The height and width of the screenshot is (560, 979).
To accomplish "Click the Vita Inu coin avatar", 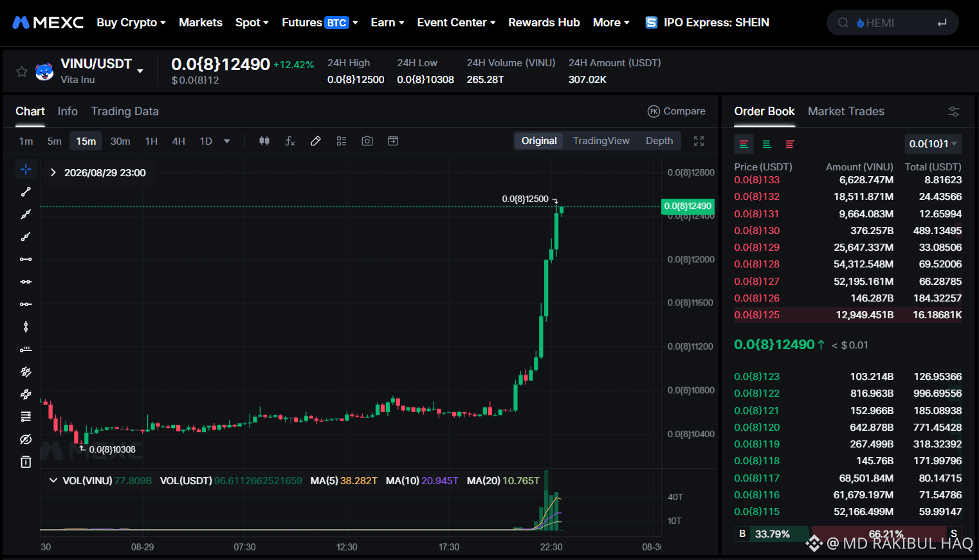I will (44, 71).
